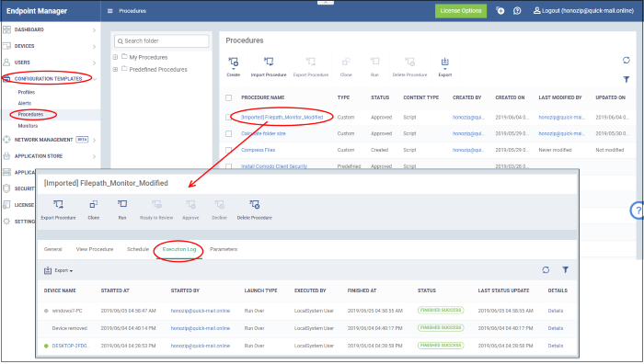Click in the Search folder field

(x=161, y=41)
